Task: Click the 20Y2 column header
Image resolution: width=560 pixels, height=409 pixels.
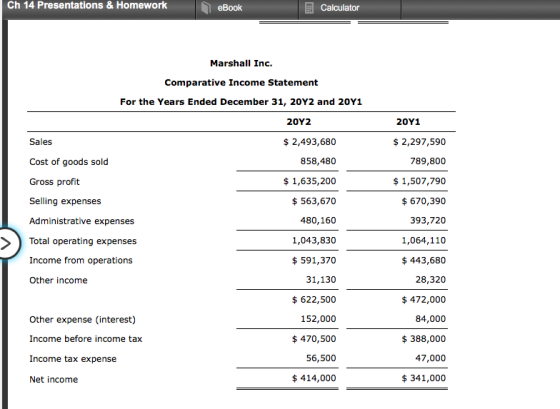Action: click(299, 122)
